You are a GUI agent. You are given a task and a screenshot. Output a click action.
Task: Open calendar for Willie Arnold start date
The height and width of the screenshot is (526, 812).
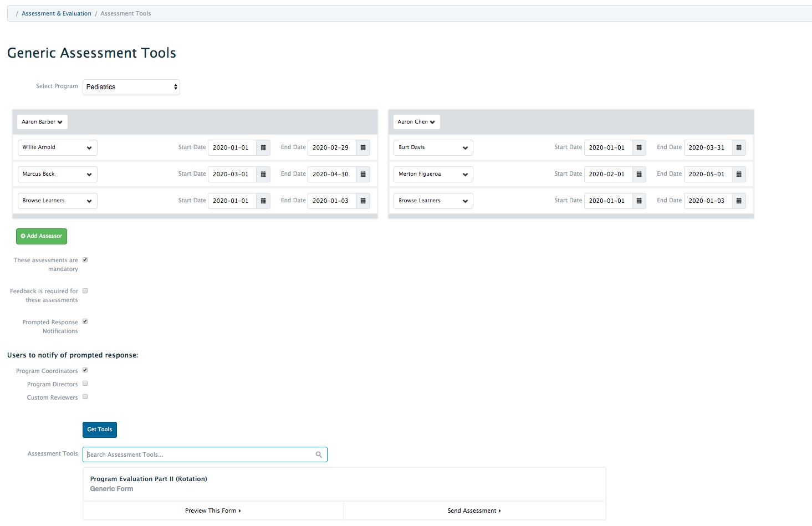263,147
